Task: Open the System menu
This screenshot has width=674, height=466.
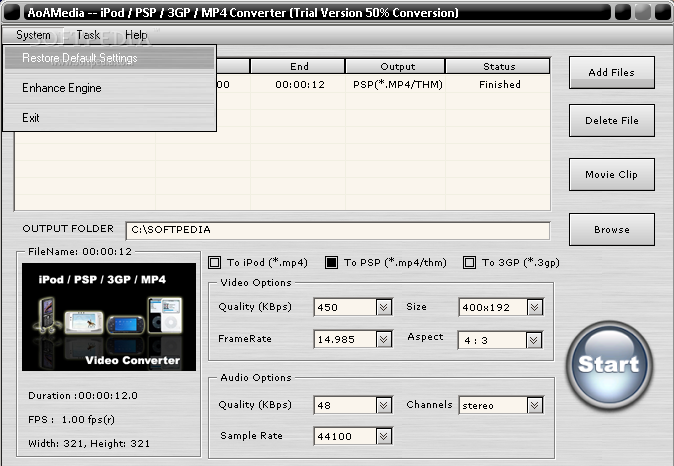Action: (33, 35)
